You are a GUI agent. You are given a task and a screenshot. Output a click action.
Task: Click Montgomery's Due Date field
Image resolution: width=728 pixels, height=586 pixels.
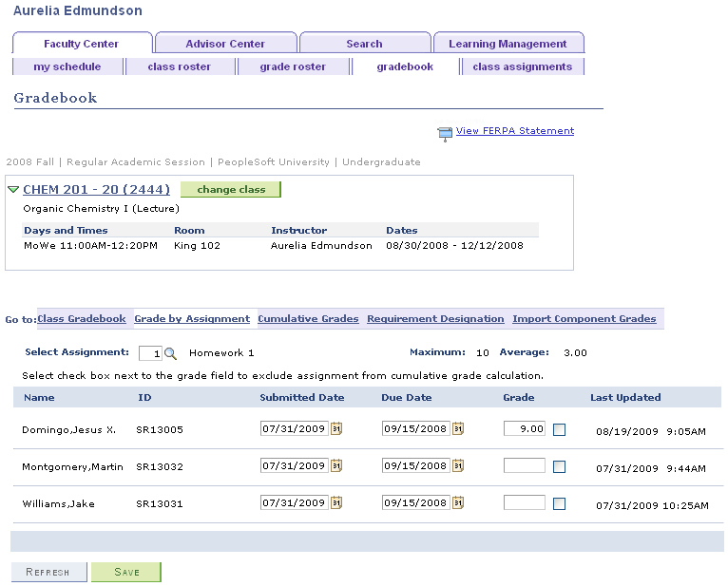coord(416,465)
